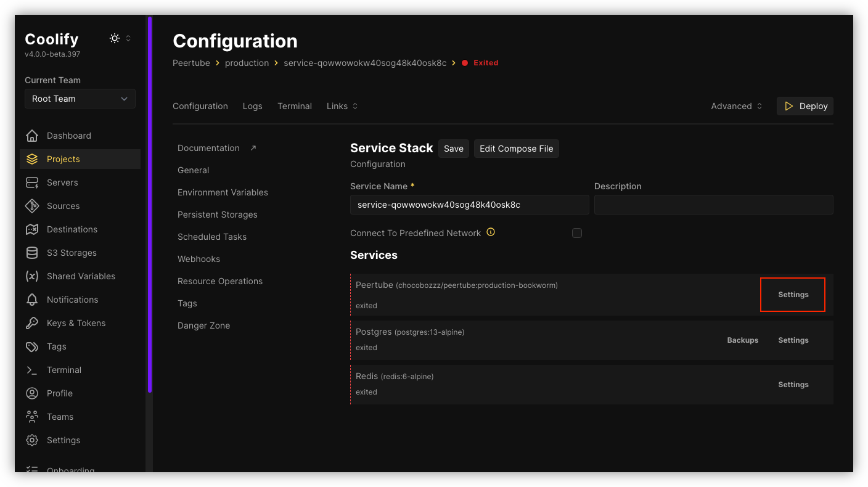This screenshot has width=868, height=487.
Task: Click the purple sidebar scrollbar
Action: click(149, 203)
